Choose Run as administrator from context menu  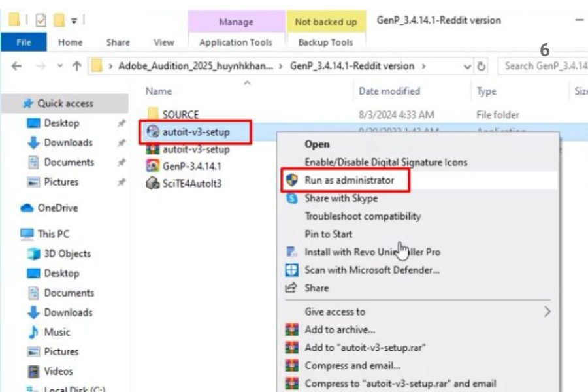(x=349, y=180)
